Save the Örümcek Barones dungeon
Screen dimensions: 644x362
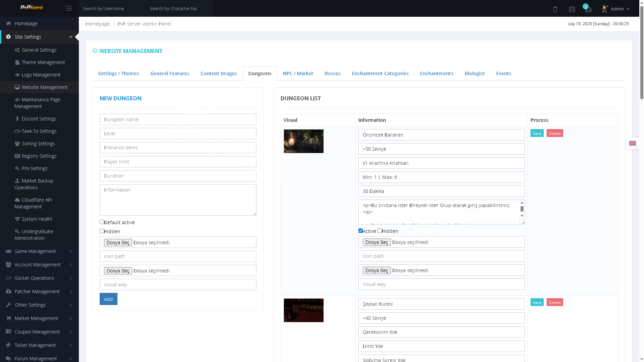537,133
